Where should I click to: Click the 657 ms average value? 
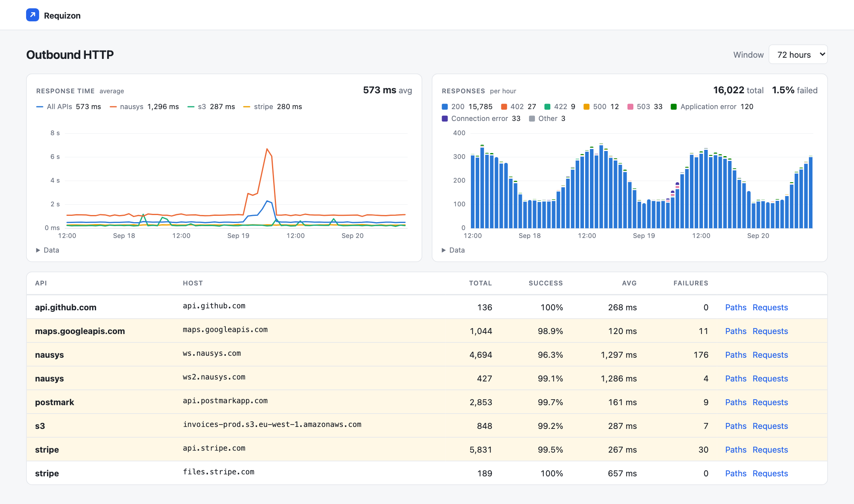[x=622, y=474]
